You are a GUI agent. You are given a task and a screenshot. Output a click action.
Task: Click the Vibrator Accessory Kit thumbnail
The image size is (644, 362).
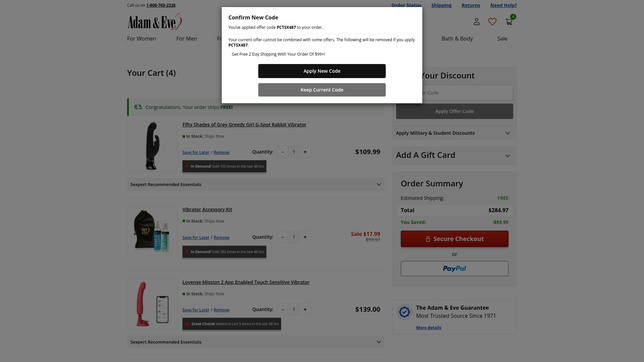[x=152, y=231]
